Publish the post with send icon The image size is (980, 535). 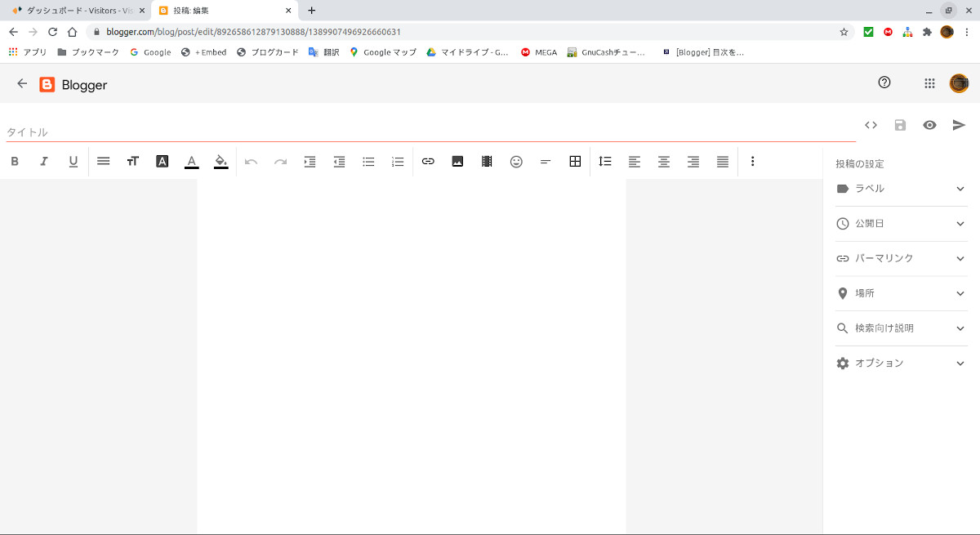[959, 125]
